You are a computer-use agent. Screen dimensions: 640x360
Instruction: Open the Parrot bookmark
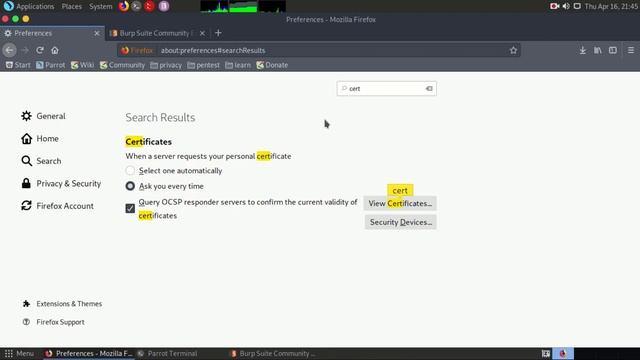click(51, 65)
